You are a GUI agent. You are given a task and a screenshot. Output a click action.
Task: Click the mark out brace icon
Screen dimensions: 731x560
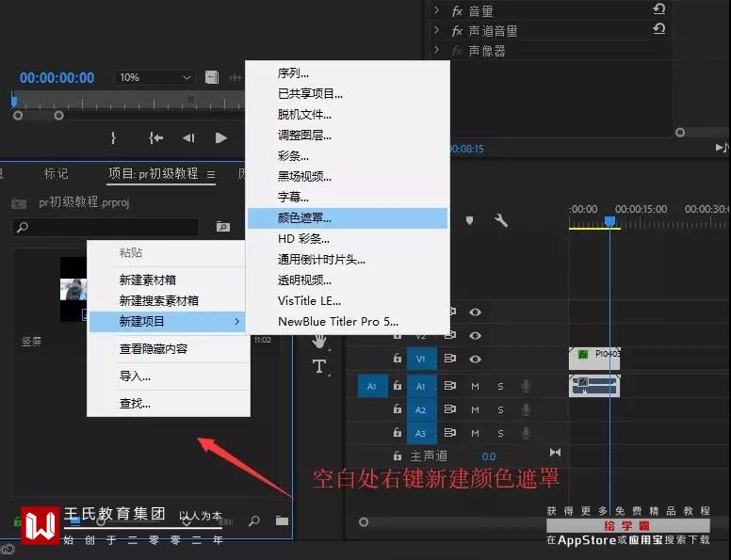point(113,138)
